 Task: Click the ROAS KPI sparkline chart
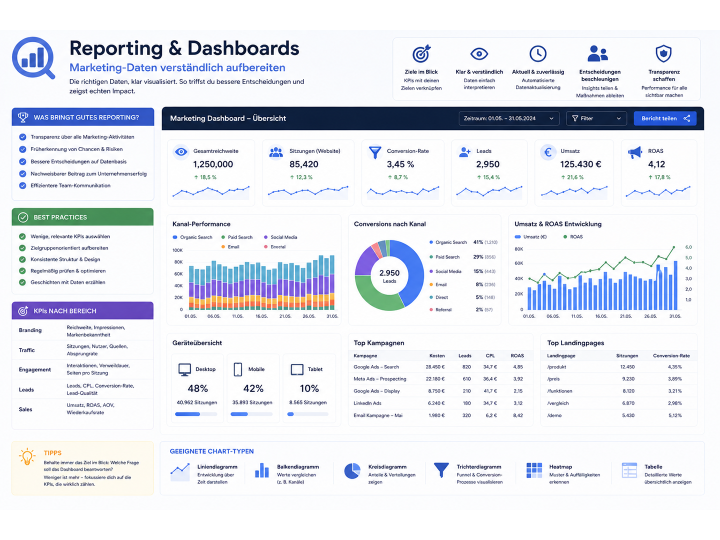click(x=658, y=192)
